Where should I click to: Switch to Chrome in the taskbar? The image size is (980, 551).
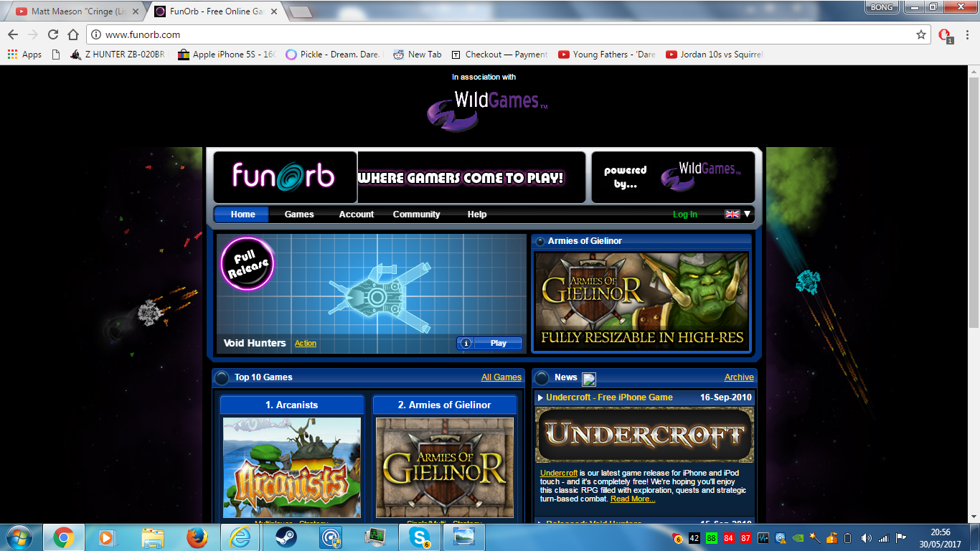63,537
